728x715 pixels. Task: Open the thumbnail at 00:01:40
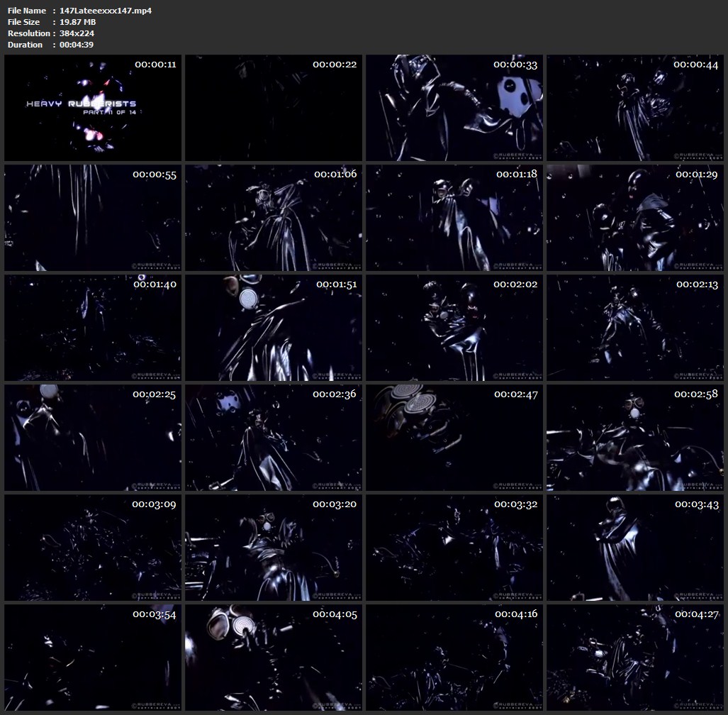pos(93,328)
